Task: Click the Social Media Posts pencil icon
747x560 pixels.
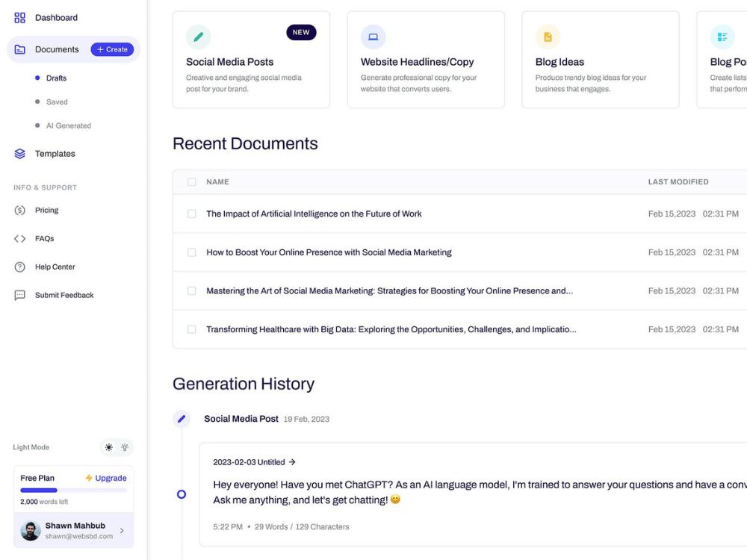Action: [x=198, y=37]
